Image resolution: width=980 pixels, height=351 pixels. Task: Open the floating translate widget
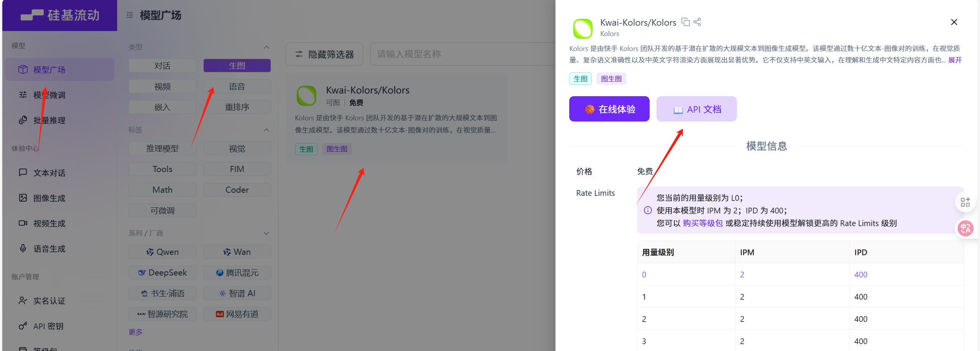coord(965,229)
